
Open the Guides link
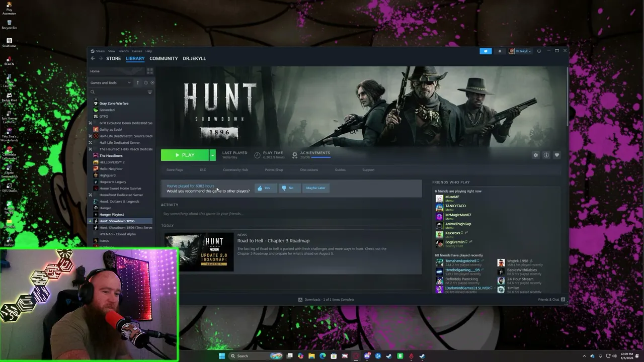point(340,170)
